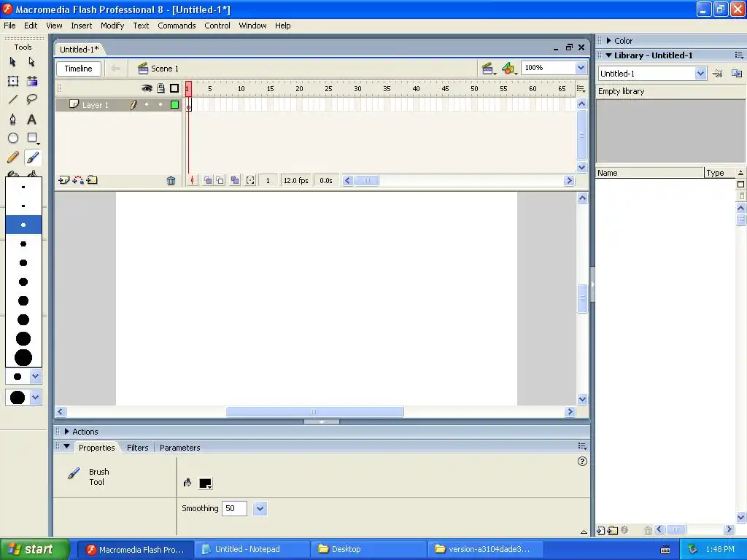Select the Subselection tool
The image size is (747, 560).
point(32,62)
